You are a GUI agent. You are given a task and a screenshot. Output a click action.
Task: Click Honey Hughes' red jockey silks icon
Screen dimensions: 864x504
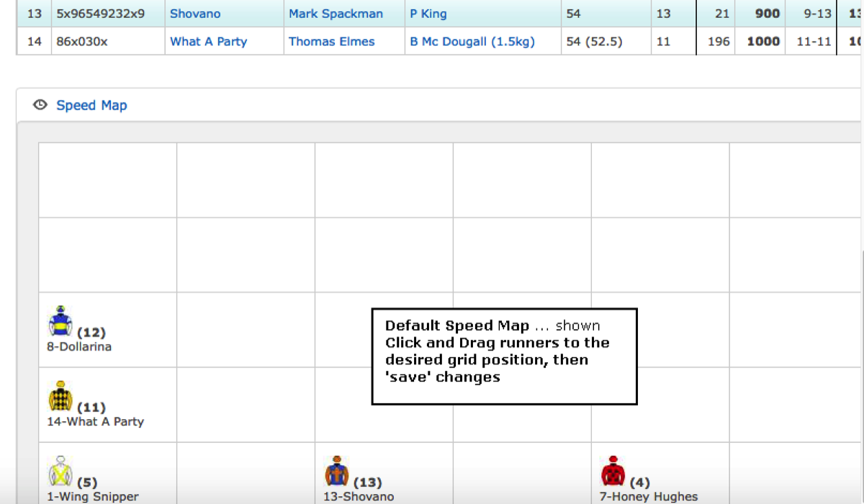tap(613, 471)
